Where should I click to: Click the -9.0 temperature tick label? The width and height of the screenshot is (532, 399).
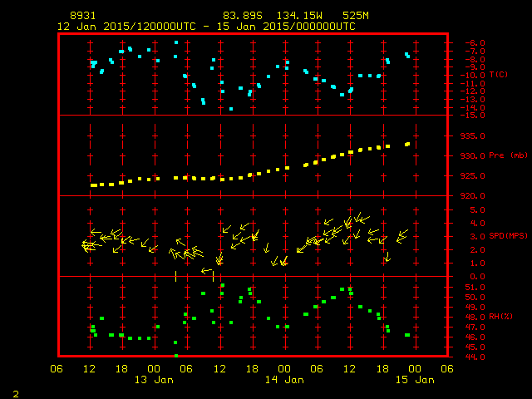pos(475,67)
